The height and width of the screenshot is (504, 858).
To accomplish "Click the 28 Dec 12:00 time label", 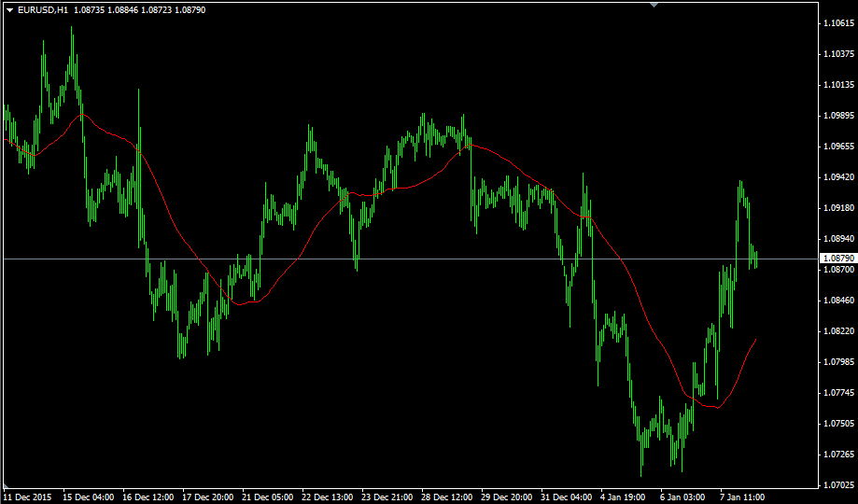I will point(447,497).
